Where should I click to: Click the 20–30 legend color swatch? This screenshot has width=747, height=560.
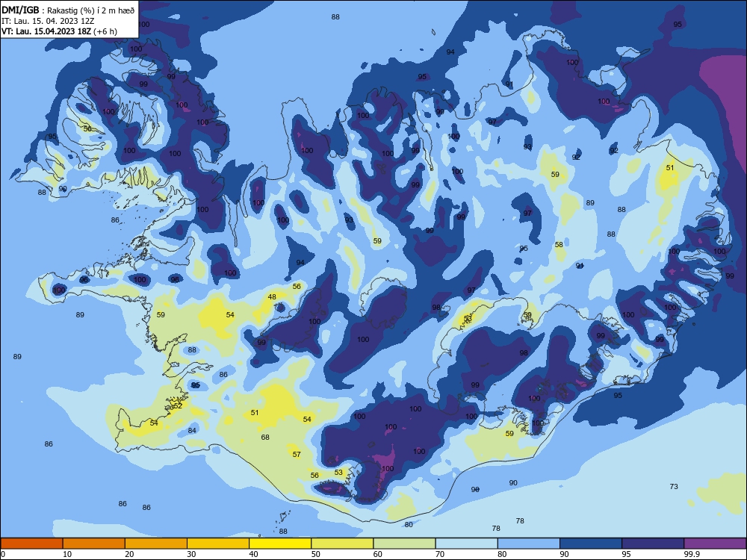click(156, 544)
